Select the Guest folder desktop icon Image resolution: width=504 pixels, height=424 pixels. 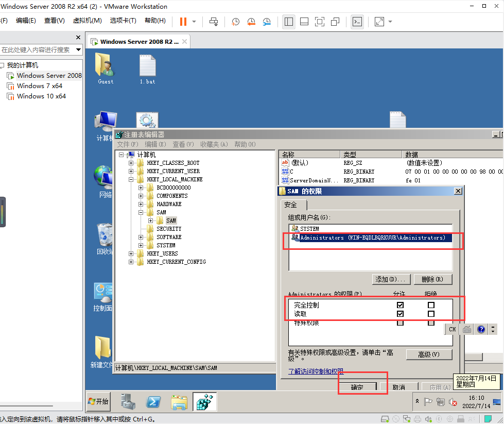106,69
